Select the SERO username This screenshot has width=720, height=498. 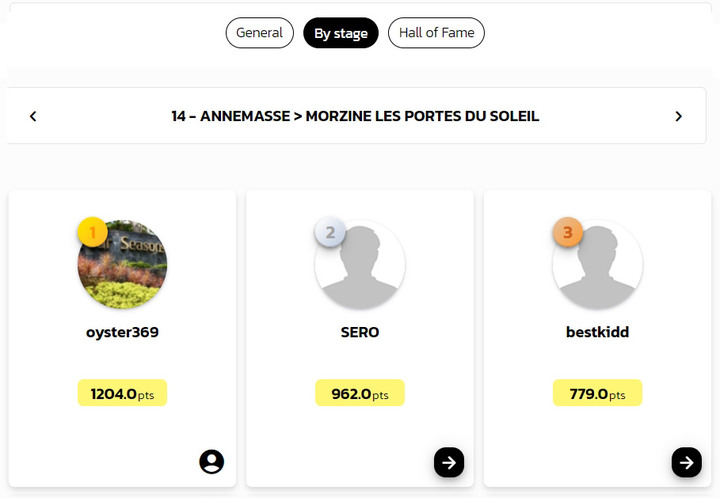pyautogui.click(x=360, y=332)
